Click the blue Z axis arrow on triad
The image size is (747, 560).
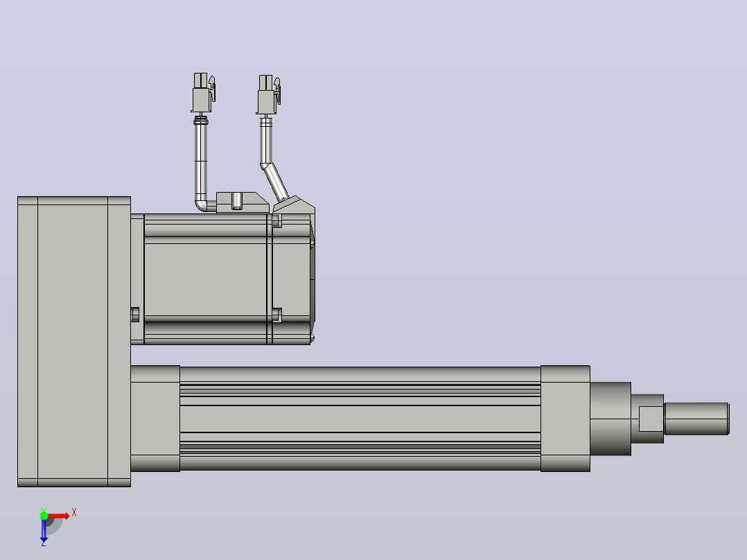44,531
